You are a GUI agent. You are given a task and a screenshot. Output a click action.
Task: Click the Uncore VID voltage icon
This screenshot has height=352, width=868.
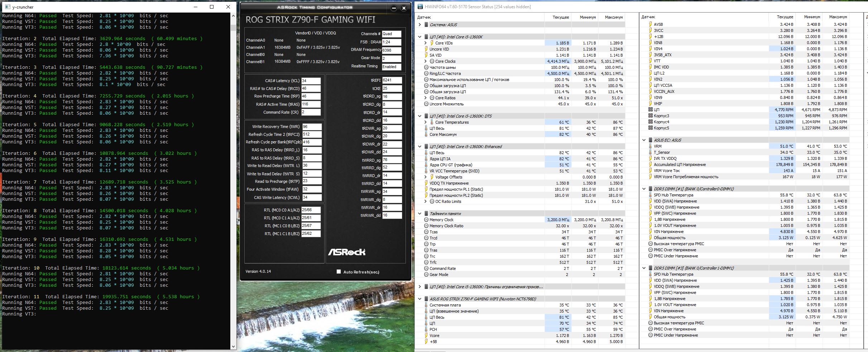pyautogui.click(x=426, y=49)
